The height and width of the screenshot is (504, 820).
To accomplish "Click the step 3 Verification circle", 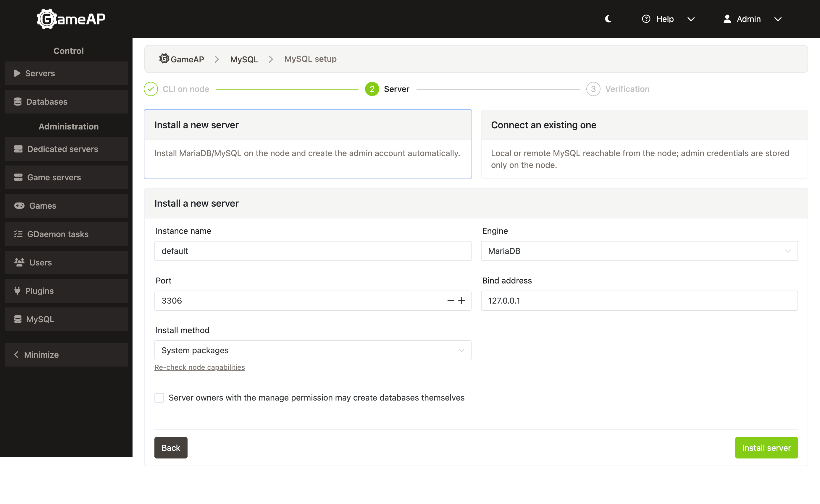I will [x=593, y=89].
